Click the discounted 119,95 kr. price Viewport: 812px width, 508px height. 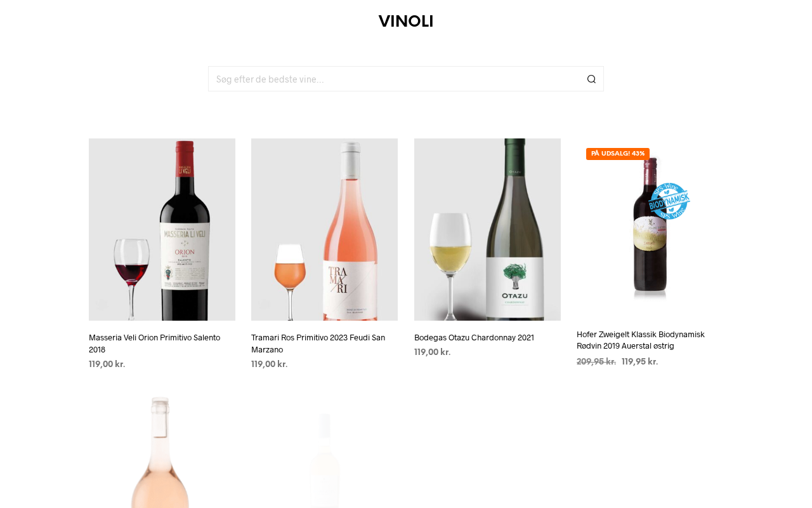pos(640,362)
